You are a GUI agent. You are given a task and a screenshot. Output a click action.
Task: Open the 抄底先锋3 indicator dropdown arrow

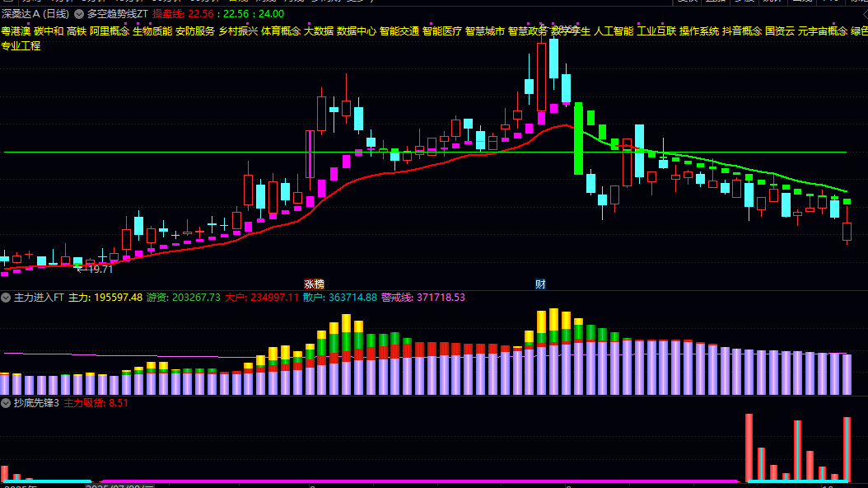[x=6, y=403]
